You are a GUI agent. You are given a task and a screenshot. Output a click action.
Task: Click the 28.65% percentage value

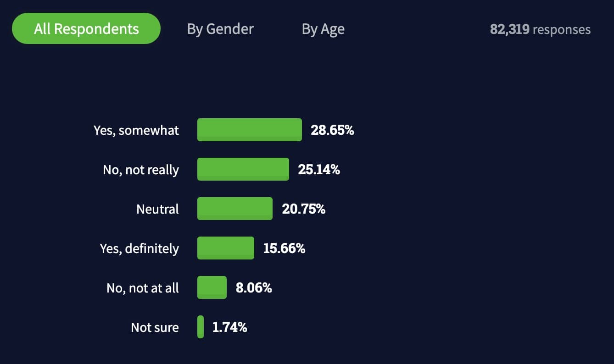[x=332, y=130]
